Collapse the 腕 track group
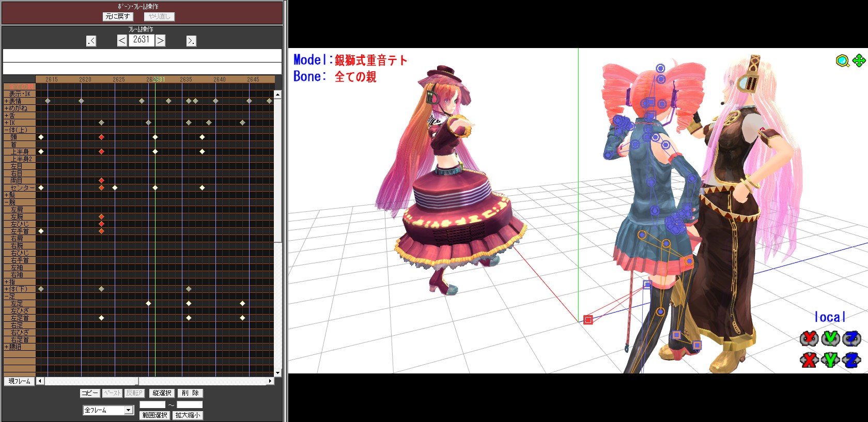The width and height of the screenshot is (868, 422). 6,202
